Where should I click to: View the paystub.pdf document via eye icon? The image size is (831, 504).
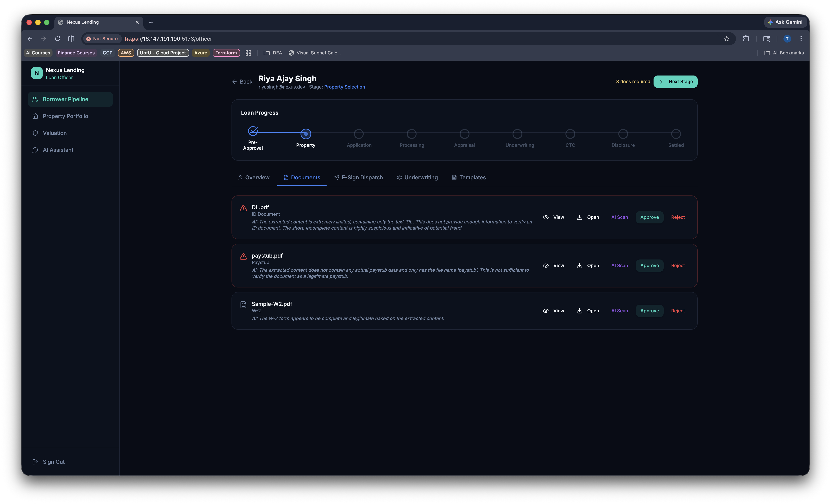(546, 265)
